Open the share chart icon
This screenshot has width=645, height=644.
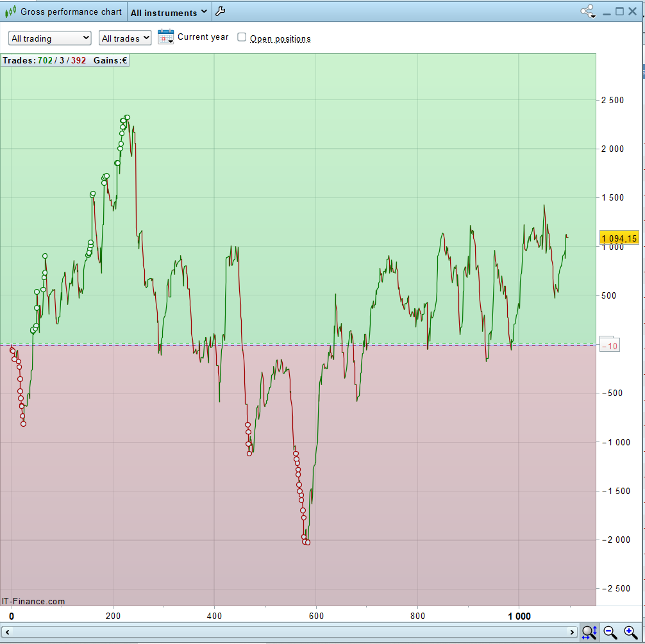pos(588,12)
